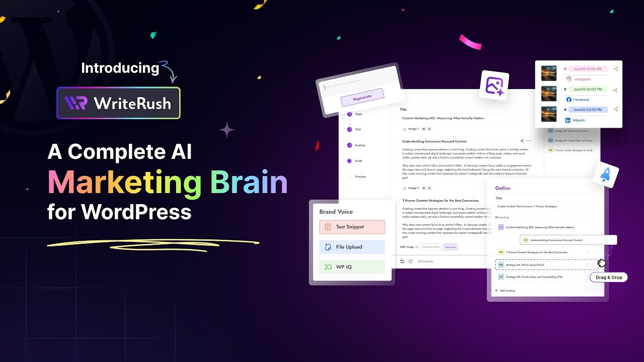Click the Regenerate button

tap(362, 97)
